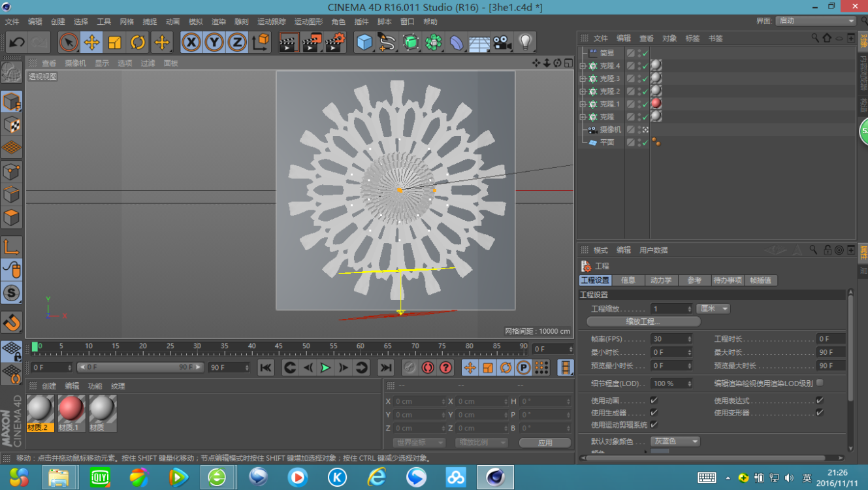Image resolution: width=868 pixels, height=490 pixels.
Task: Toggle the X axis lock
Action: [191, 43]
